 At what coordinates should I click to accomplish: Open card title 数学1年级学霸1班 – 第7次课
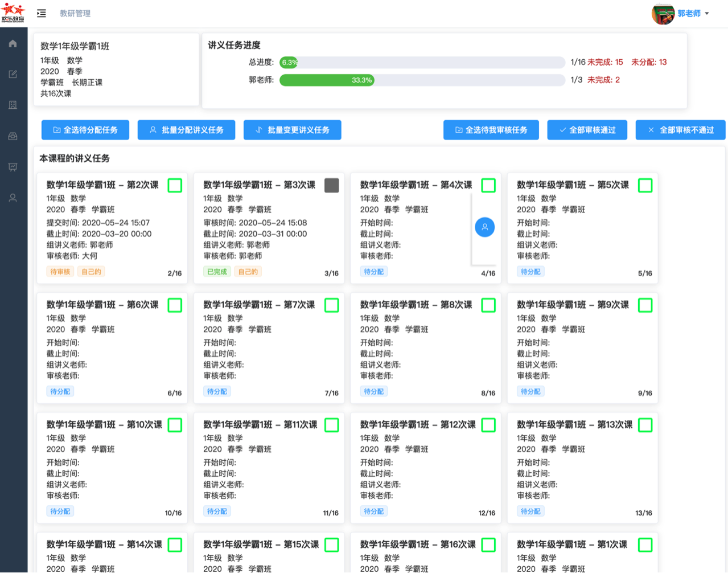click(x=259, y=305)
